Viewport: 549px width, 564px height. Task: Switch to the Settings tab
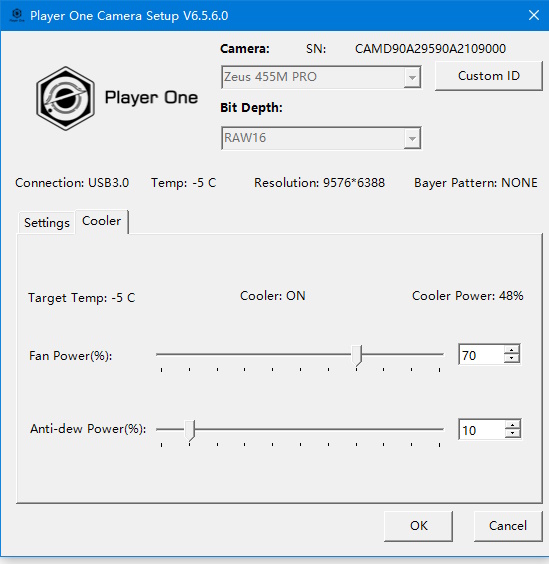[x=47, y=223]
